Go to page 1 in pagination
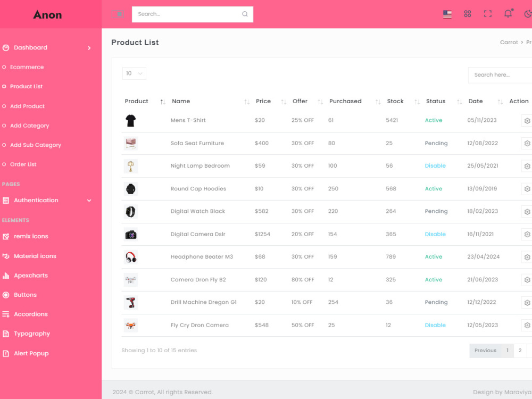 tap(507, 351)
